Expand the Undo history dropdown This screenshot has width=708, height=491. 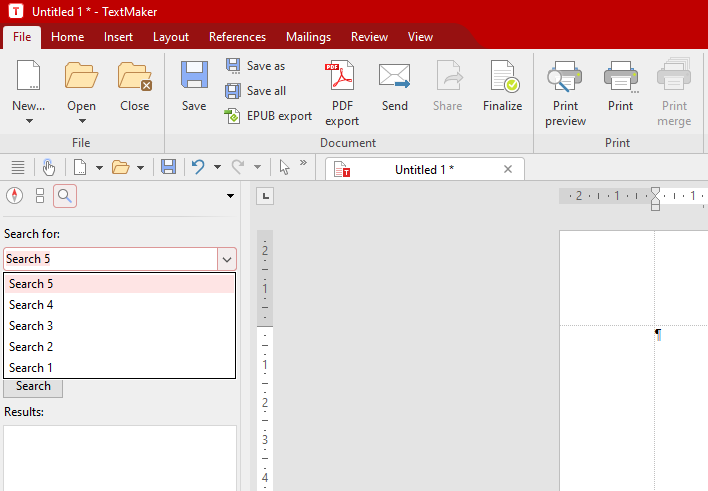[x=217, y=168]
